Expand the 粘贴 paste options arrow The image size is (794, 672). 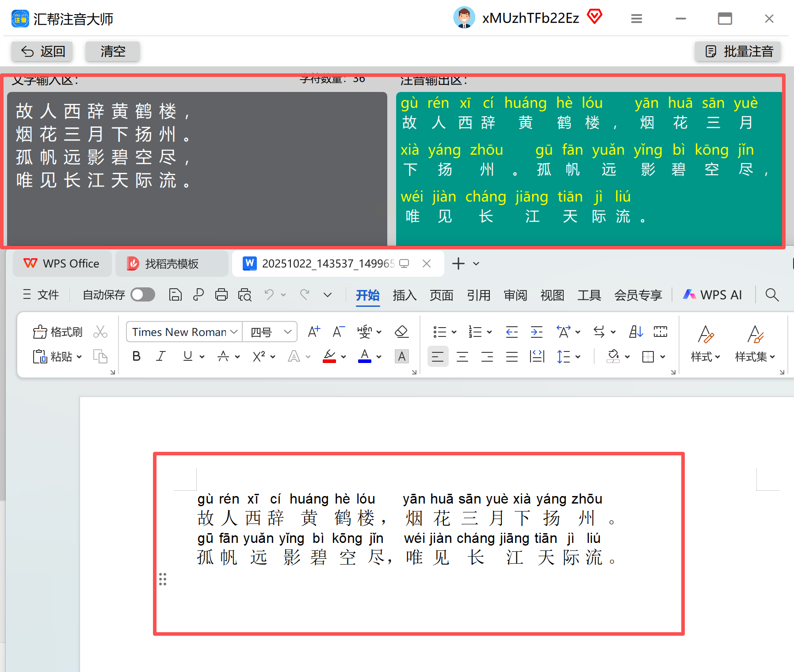80,356
